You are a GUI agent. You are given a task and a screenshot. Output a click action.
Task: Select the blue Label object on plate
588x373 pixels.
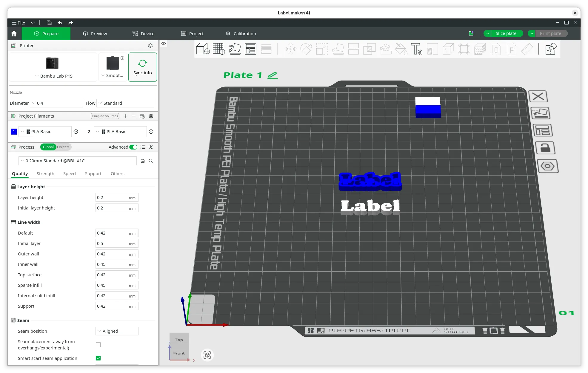(x=370, y=182)
